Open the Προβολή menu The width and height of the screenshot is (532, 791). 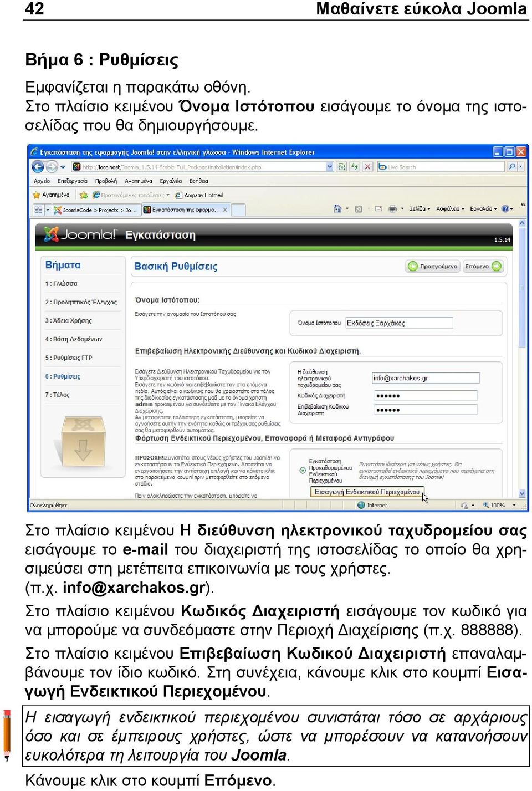(x=106, y=181)
